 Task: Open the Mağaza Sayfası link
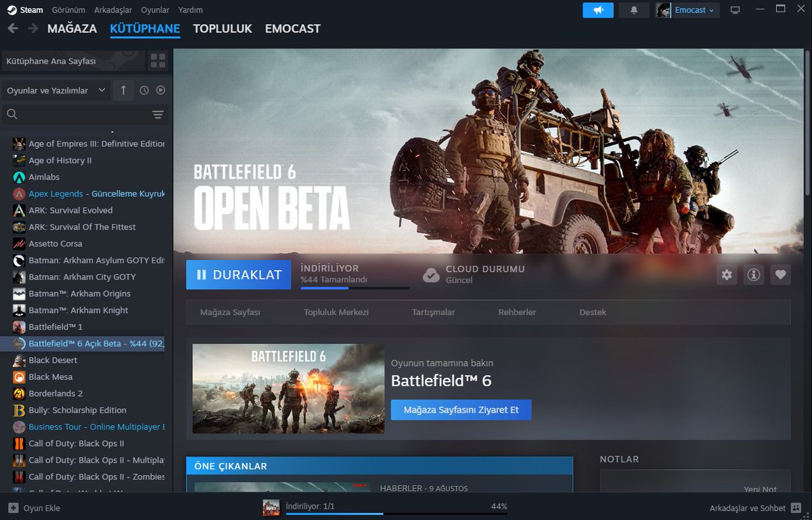(230, 312)
